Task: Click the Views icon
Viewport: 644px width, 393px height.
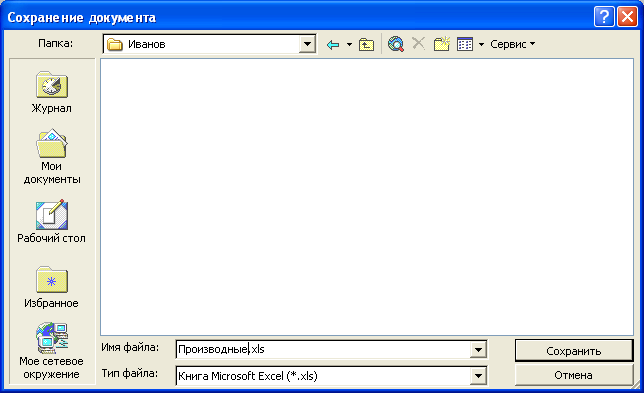Action: 465,44
